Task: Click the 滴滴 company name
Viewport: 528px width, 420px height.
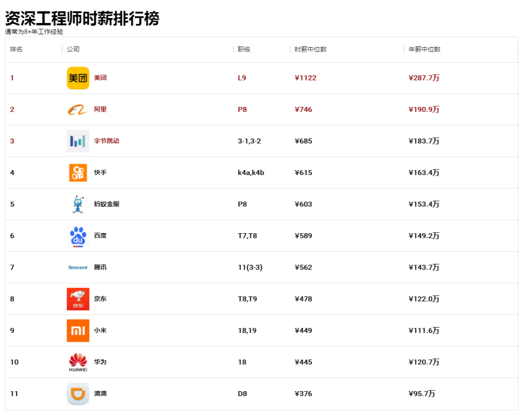Action: click(100, 394)
